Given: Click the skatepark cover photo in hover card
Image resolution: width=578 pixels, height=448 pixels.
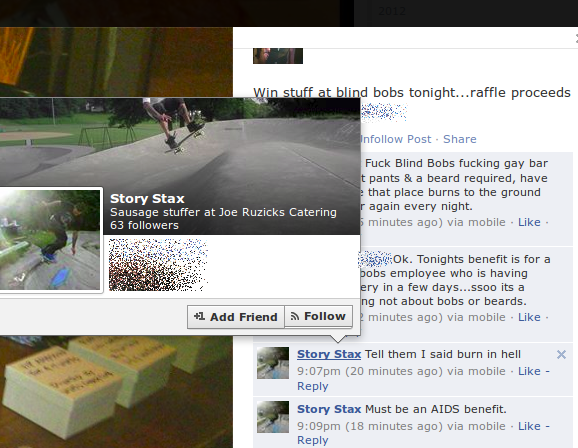Looking at the screenshot, I should (180, 142).
